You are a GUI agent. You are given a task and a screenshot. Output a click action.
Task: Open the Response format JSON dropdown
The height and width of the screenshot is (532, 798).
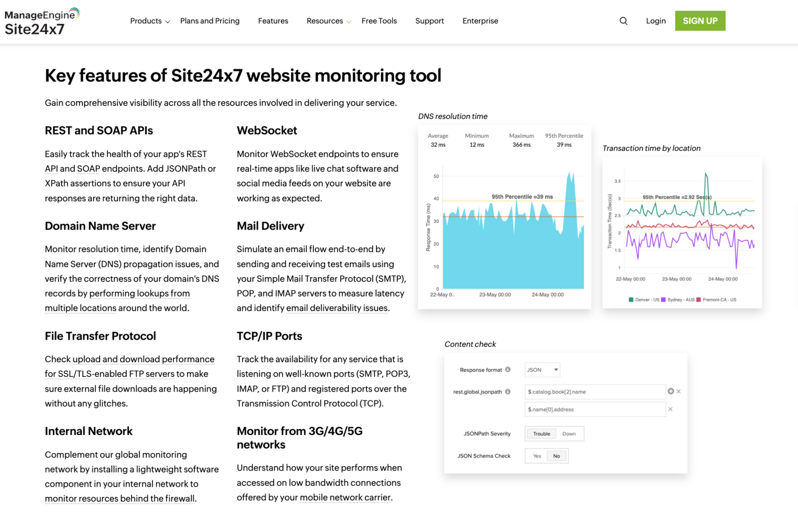(x=542, y=370)
